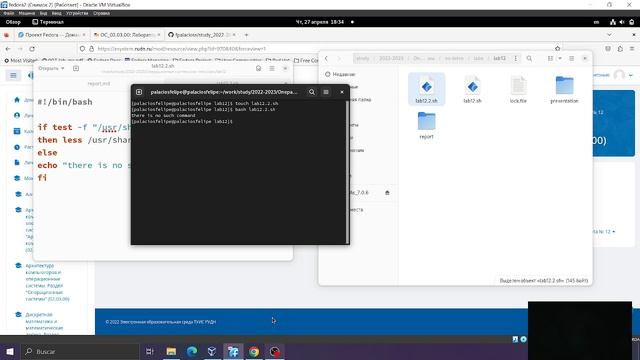Click the lab12 path segment in Files
640x360 pixels.
click(499, 58)
